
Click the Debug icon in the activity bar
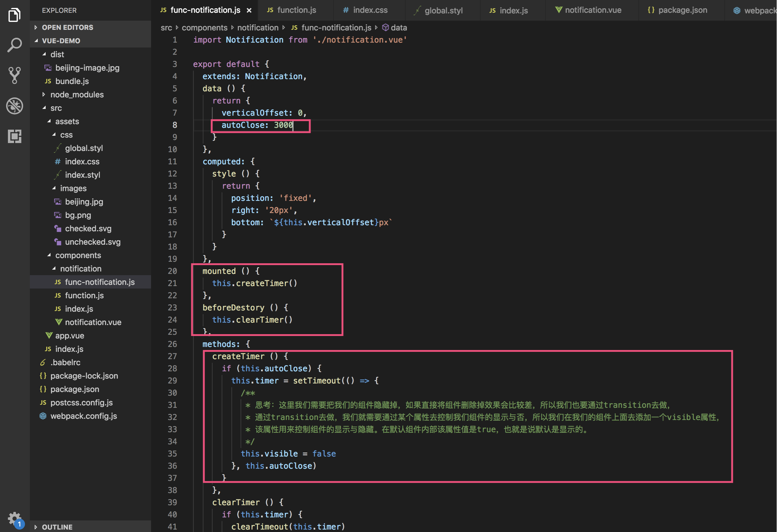[14, 106]
